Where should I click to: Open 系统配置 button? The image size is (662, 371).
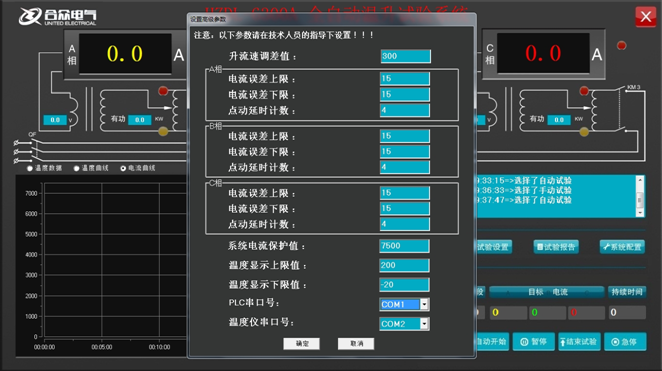click(622, 247)
